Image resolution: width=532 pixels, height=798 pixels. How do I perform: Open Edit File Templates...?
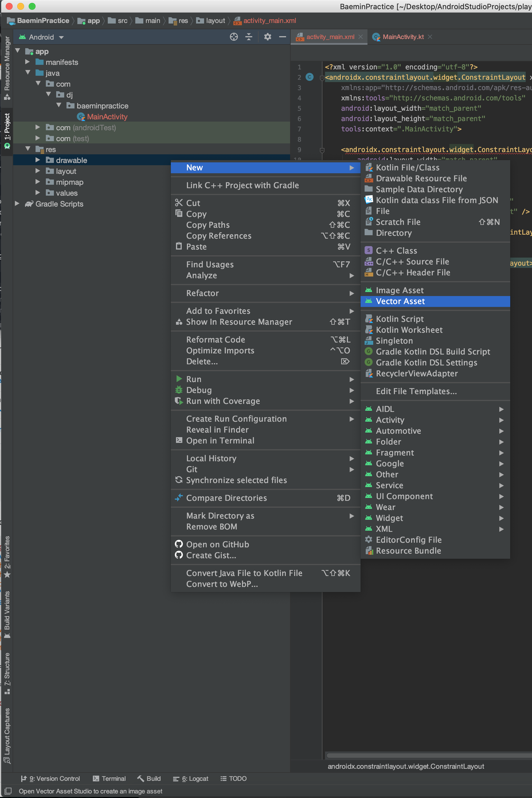click(435, 391)
